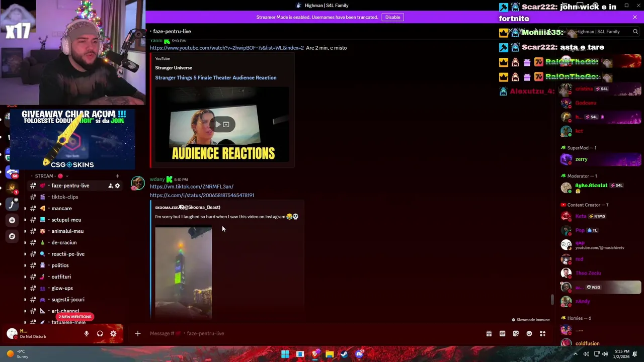Expand threads arrow for setupul-meu channel
644x362 pixels.
pos(25,220)
